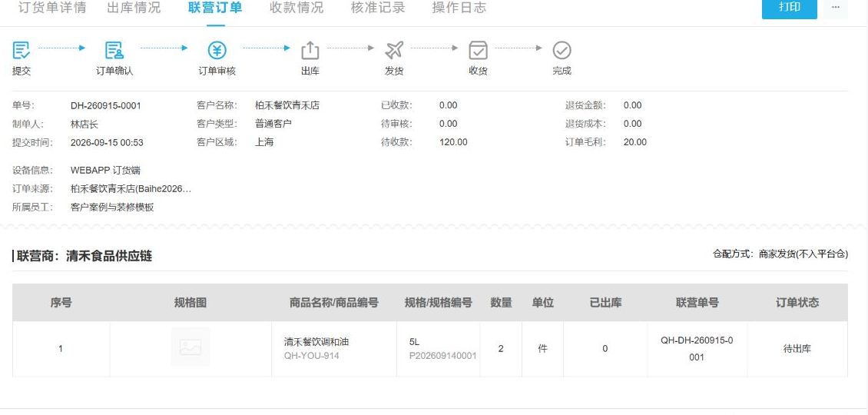Viewport: 868px width, 415px height.
Task: Click 所属员工 value 客户案例与装修模板
Action: pyautogui.click(x=112, y=208)
